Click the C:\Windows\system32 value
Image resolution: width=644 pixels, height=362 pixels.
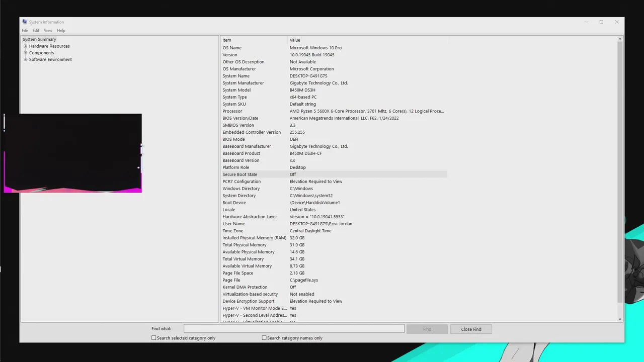click(x=311, y=196)
